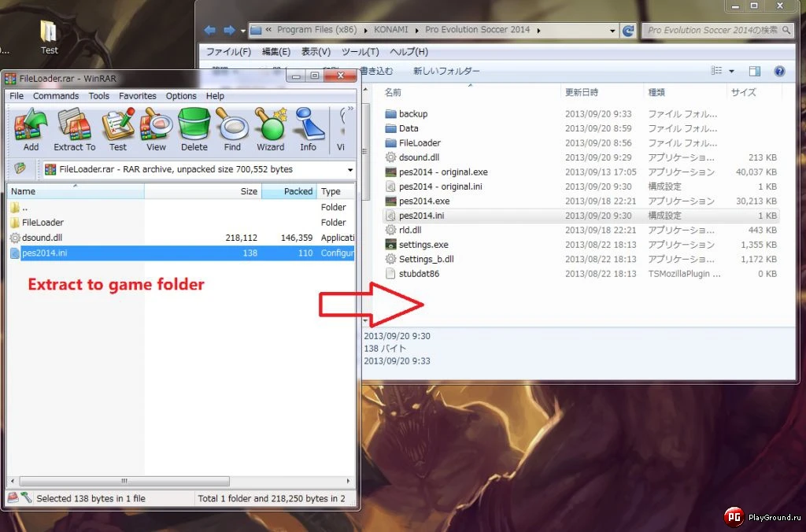Open the archive path dropdown in WinRAR
This screenshot has height=532, width=806.
349,169
